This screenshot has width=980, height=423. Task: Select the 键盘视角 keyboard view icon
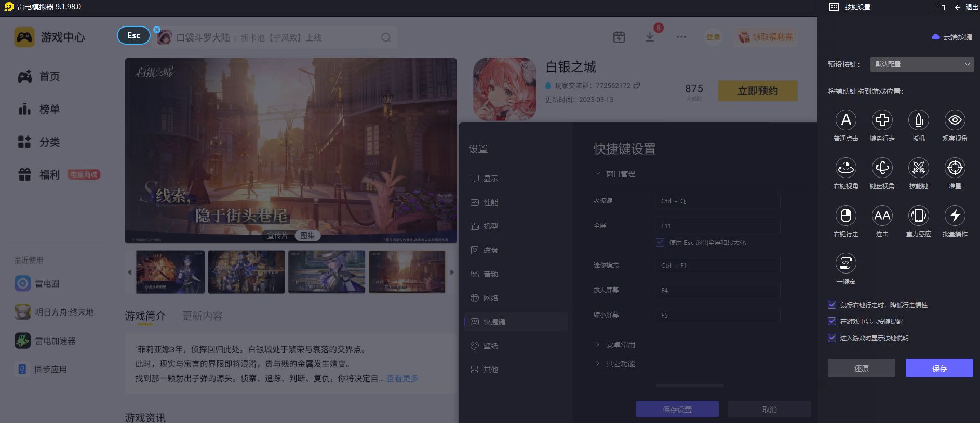click(882, 168)
